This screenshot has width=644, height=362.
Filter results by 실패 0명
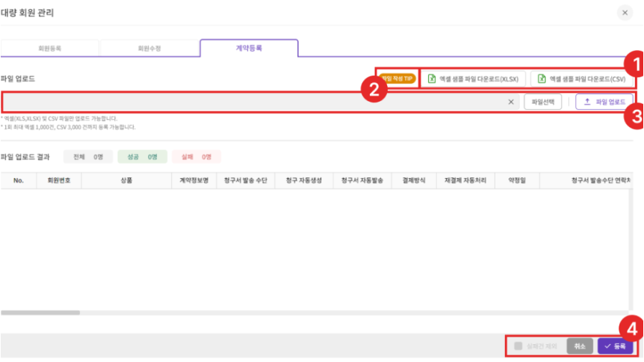point(196,157)
